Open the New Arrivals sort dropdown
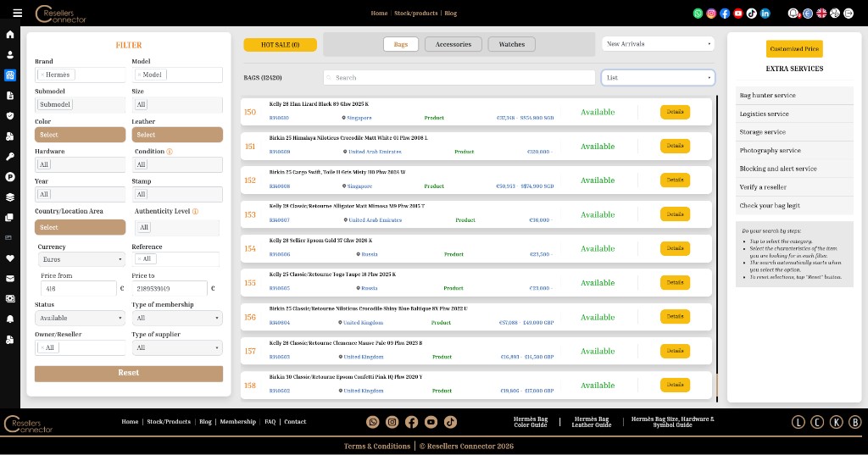The image size is (868, 455). 658,44
